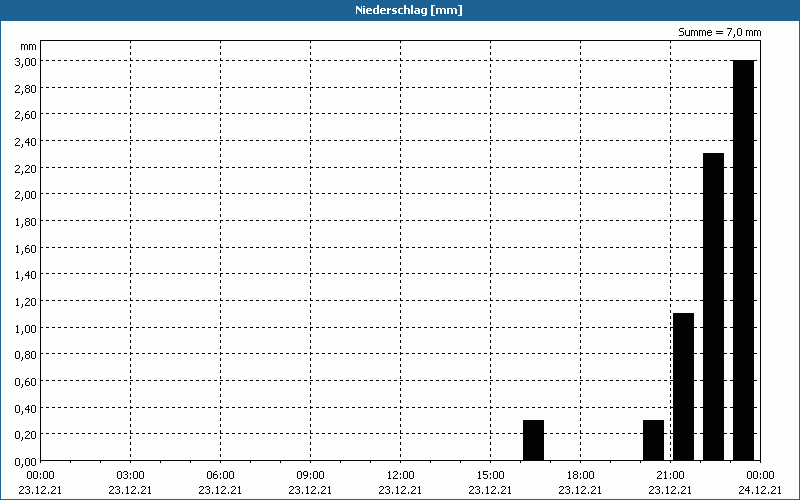Image resolution: width=800 pixels, height=500 pixels.
Task: Select the 1,00 y-axis label
Action: [x=27, y=328]
